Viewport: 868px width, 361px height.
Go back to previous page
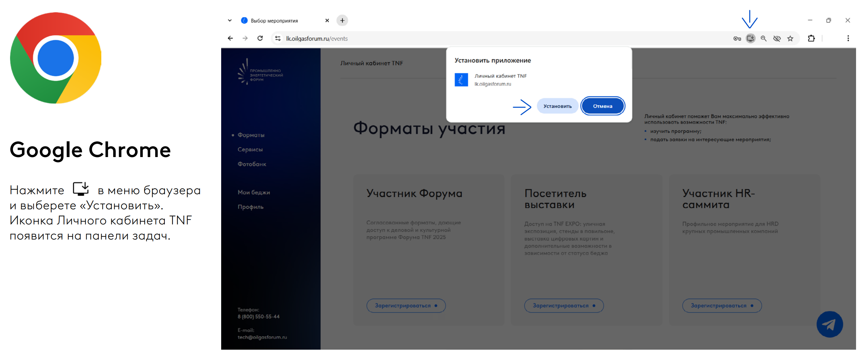[x=230, y=38]
